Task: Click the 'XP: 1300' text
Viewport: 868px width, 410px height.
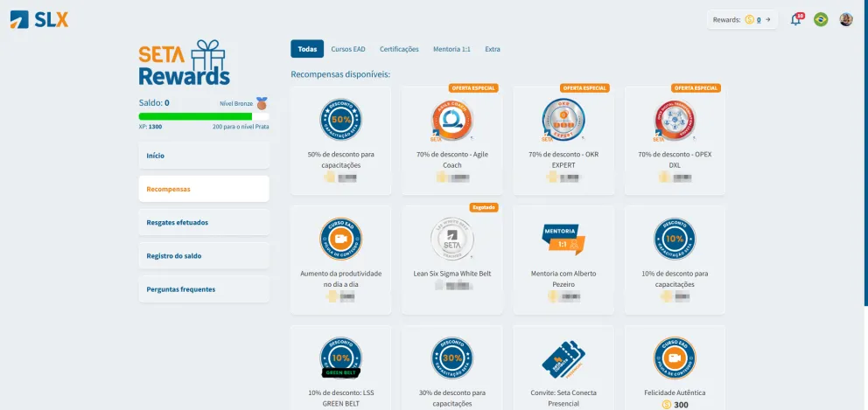Action: (150, 127)
